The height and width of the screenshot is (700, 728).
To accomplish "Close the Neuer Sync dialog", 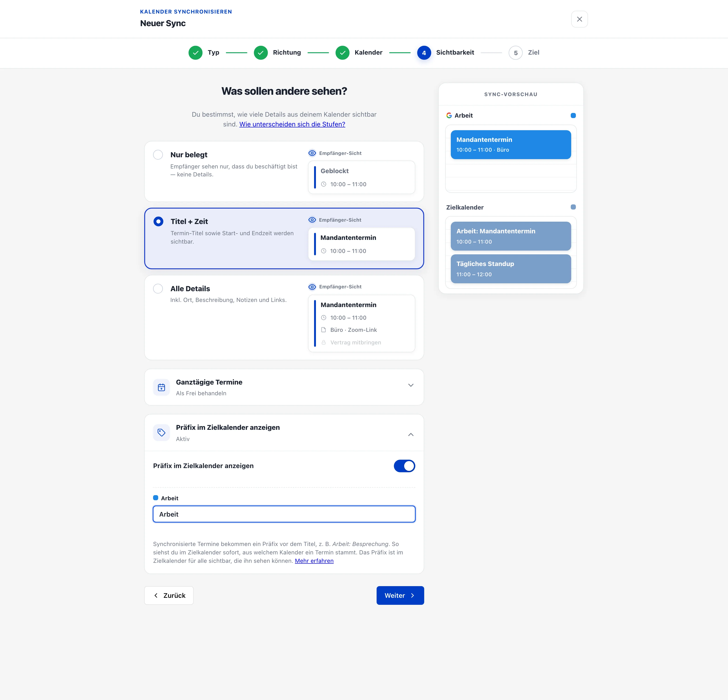I will (x=579, y=19).
